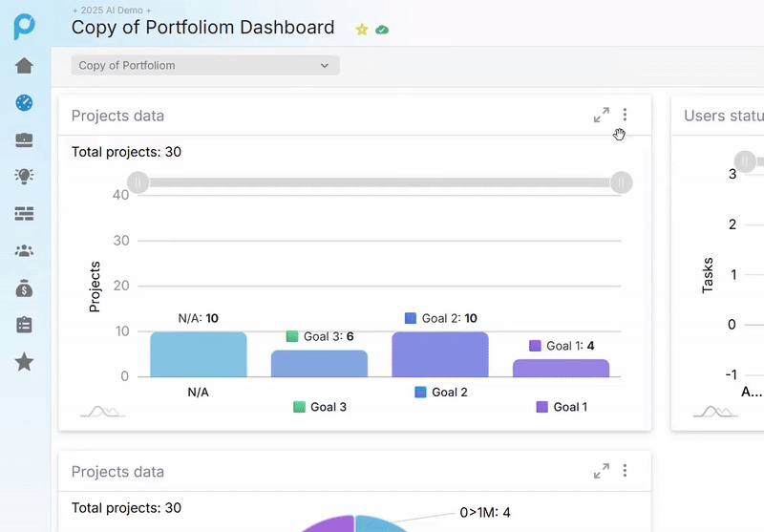Click the dashboard gauge sidebar icon

coord(25,103)
